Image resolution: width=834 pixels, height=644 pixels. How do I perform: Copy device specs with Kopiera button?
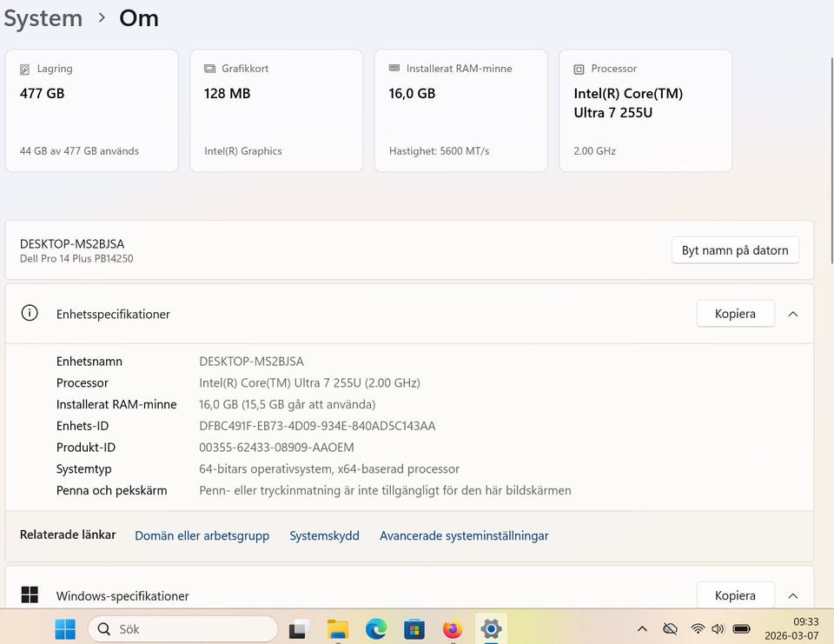(735, 314)
